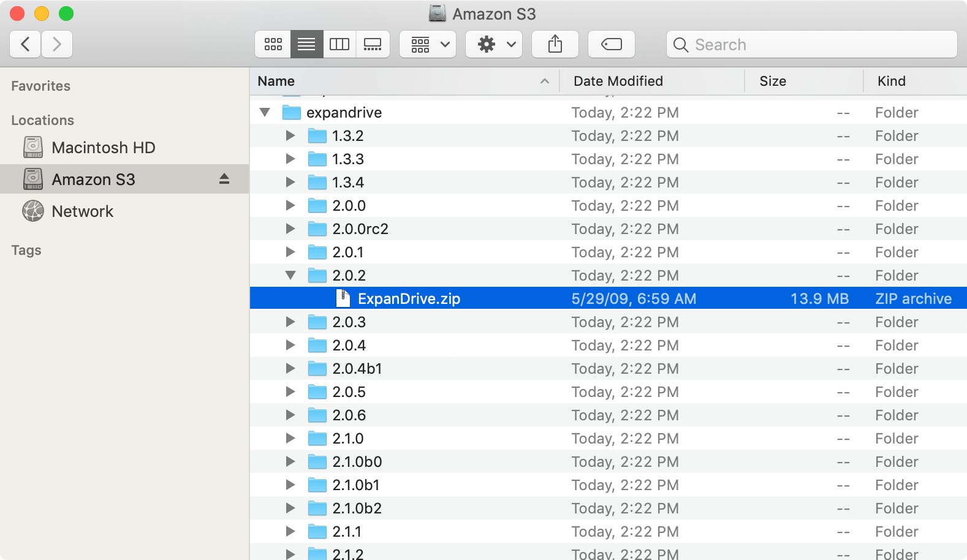Click the 2.0.0 folder icon

(x=317, y=205)
